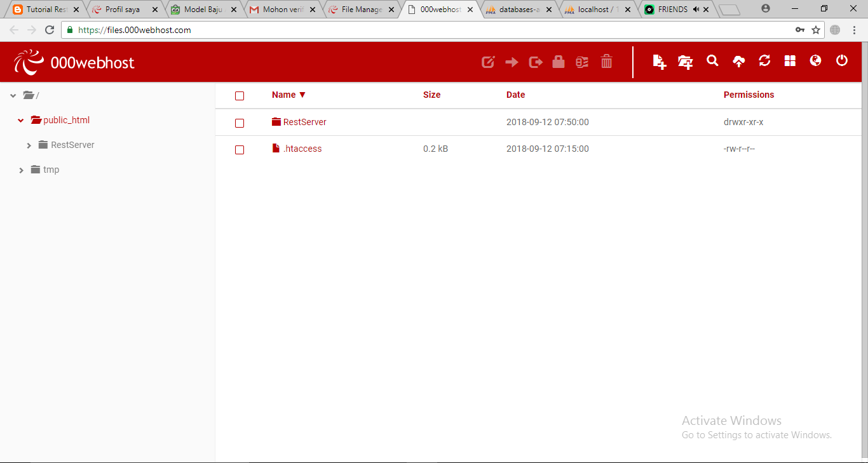The width and height of the screenshot is (868, 463).
Task: Open the apps grid menu
Action: tap(789, 62)
